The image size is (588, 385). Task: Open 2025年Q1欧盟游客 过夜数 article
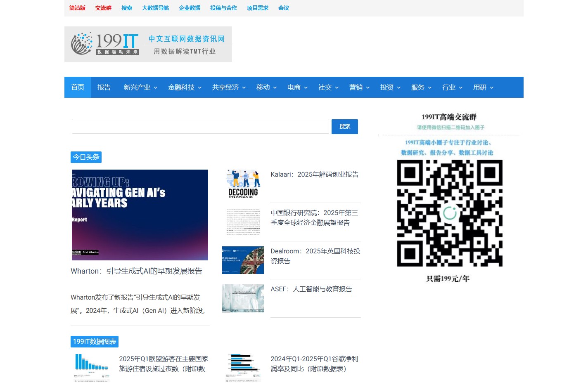(164, 364)
